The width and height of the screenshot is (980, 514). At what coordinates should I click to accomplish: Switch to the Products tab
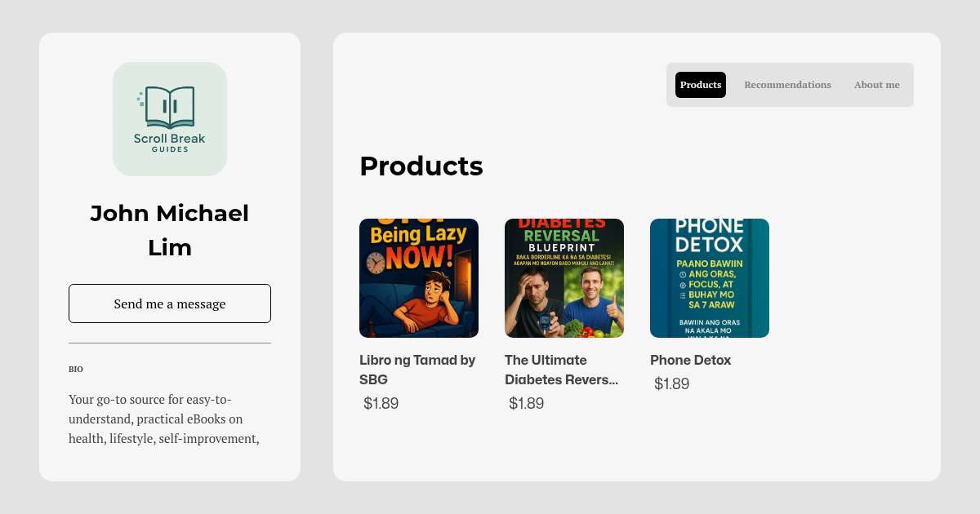tap(701, 85)
